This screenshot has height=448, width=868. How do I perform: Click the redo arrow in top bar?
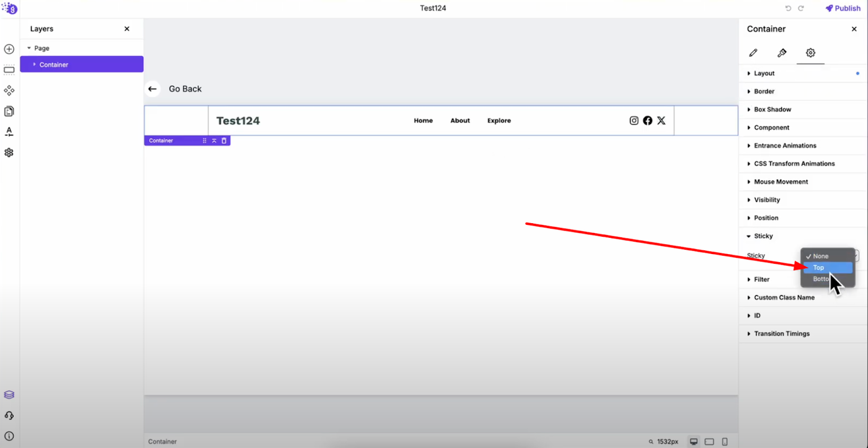(x=801, y=8)
